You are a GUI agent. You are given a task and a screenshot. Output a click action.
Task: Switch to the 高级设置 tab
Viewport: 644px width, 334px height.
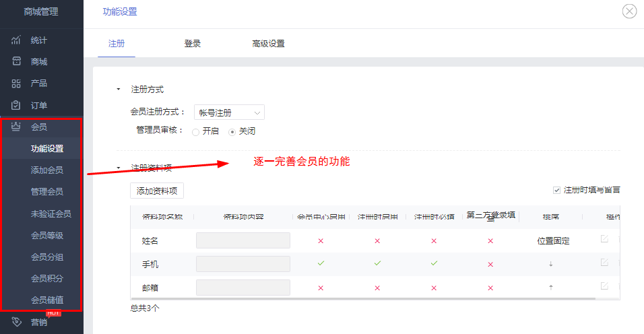268,44
